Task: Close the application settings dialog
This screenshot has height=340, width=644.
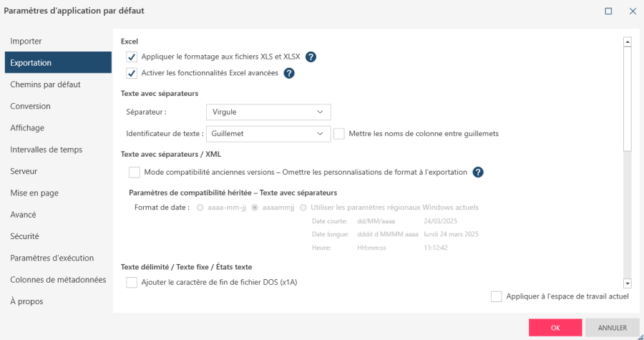Action: 633,11
